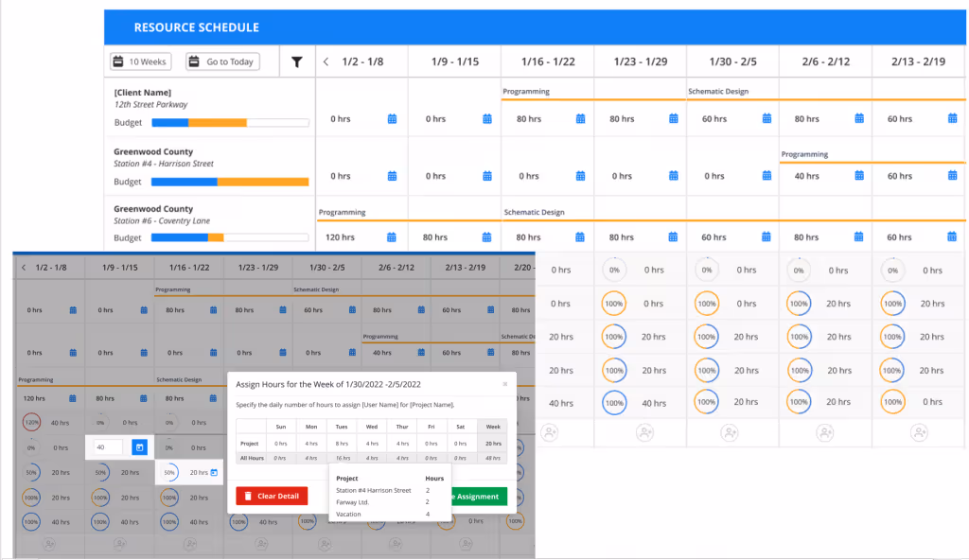Click budget bar for Station #6 Coventry Lane
Image resolution: width=969 pixels, height=560 pixels.
click(230, 238)
